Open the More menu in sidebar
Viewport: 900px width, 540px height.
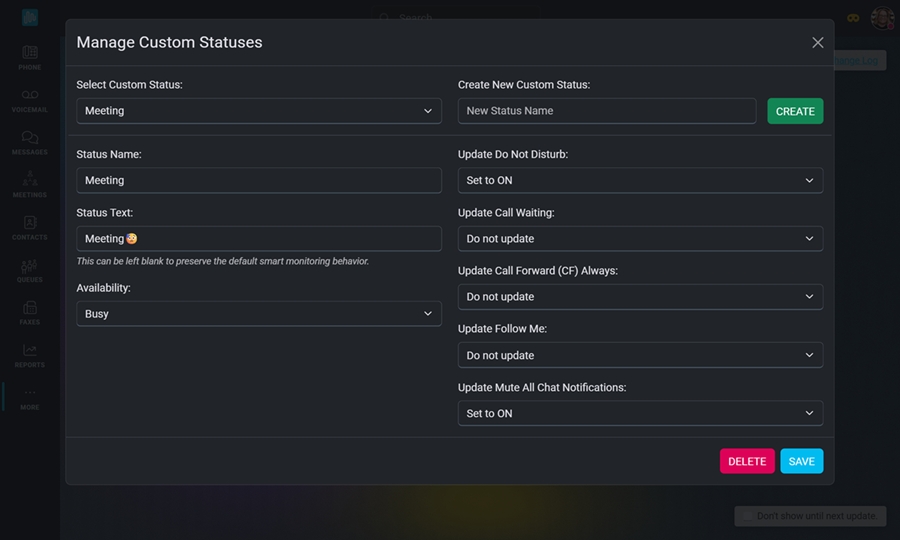(x=30, y=398)
